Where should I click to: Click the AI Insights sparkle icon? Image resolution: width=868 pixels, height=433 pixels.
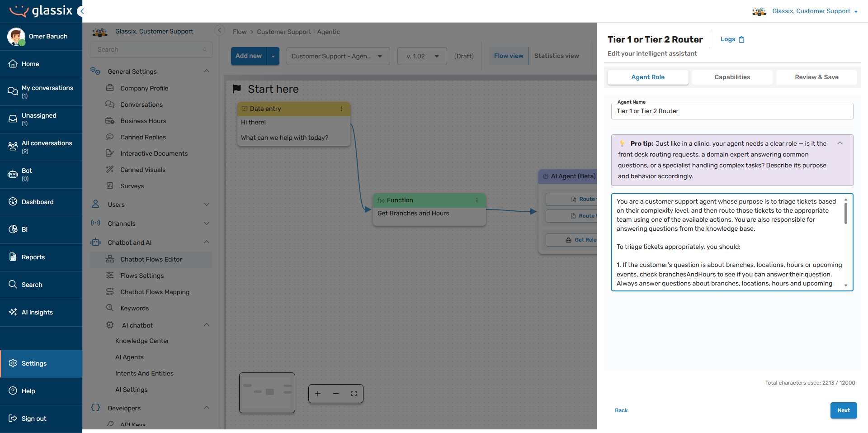pos(13,312)
